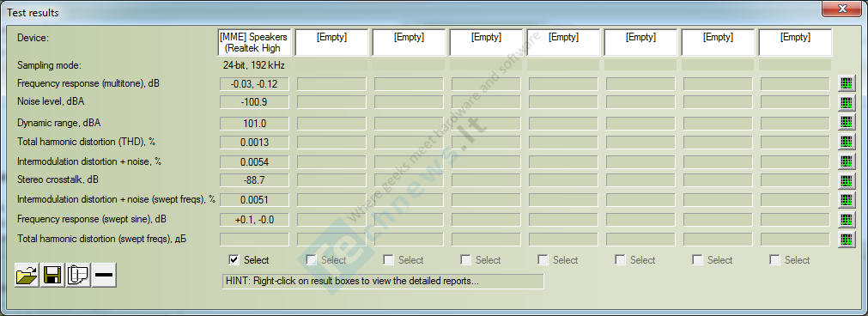This screenshot has width=868, height=316.
Task: Click the Stereo crosstalk value -88.7
Action: [255, 180]
